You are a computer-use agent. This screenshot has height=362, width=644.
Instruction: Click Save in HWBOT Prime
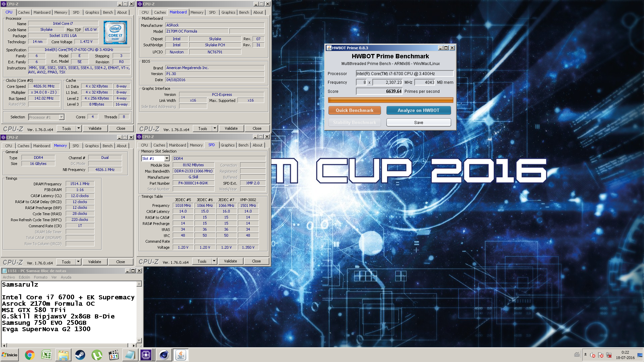click(x=418, y=122)
